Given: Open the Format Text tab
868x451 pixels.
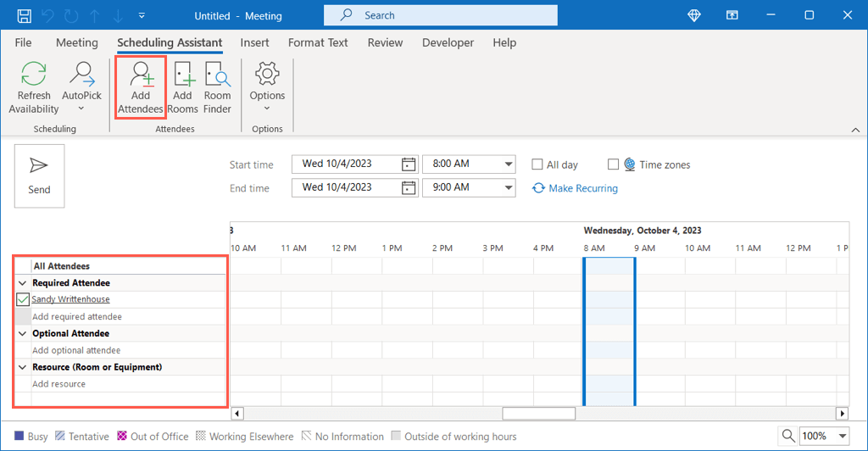Looking at the screenshot, I should [318, 42].
